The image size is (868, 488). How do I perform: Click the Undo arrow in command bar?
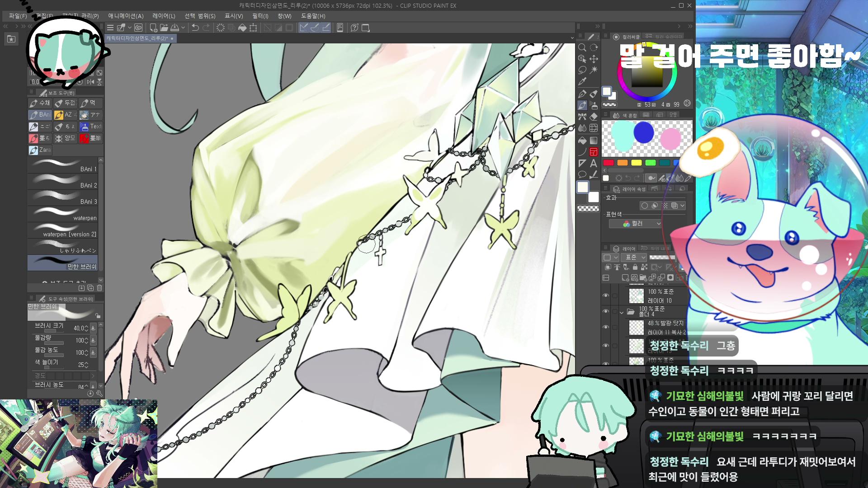coord(195,28)
